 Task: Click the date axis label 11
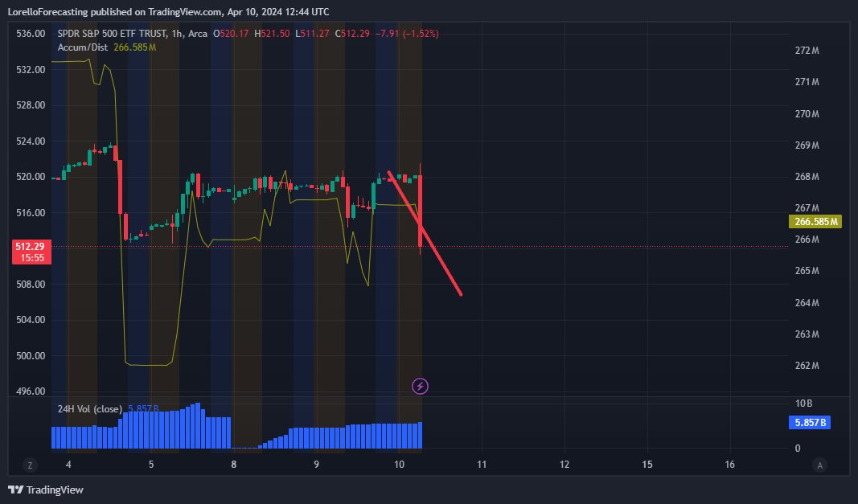point(482,464)
